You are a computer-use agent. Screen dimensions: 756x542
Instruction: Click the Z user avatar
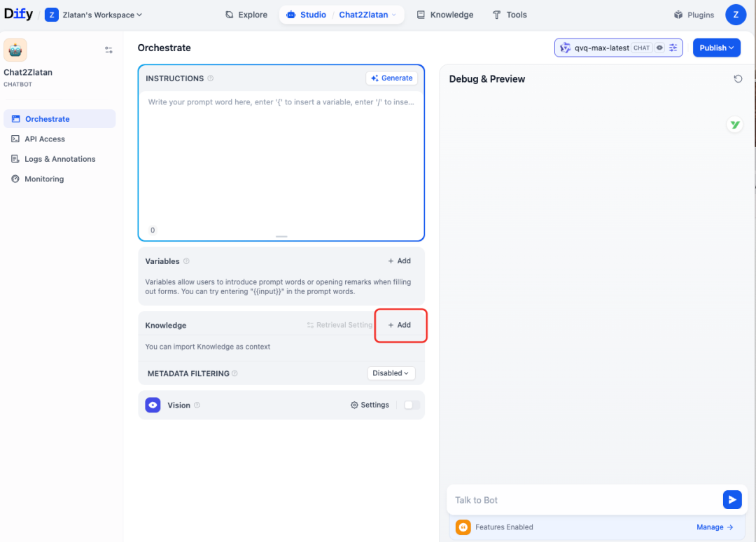(x=736, y=14)
